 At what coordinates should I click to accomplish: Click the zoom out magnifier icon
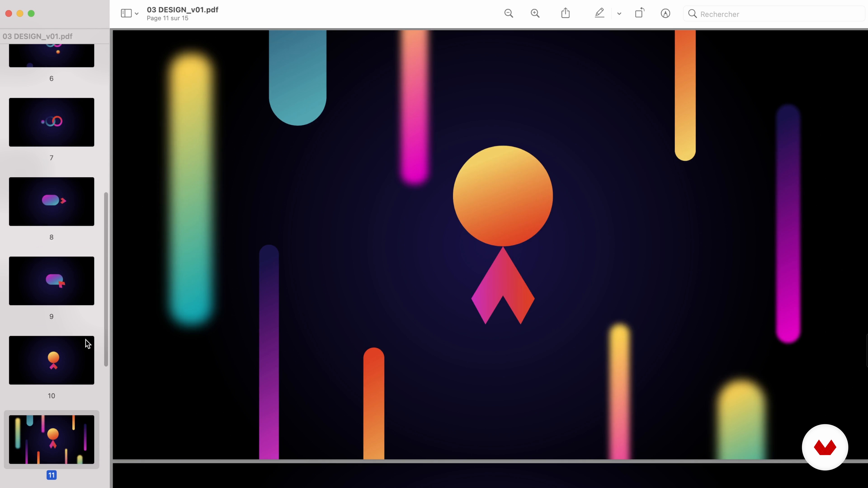[508, 14]
